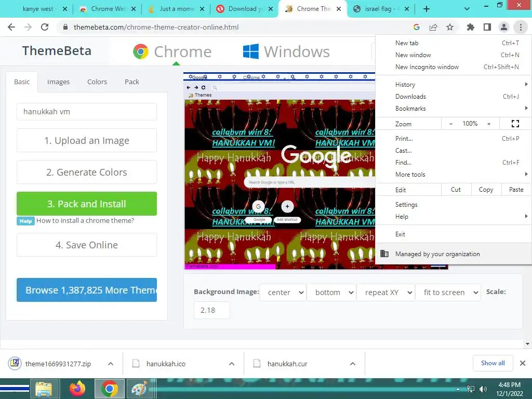This screenshot has width=532, height=399.
Task: Click 3. Pack and Install button
Action: [x=87, y=204]
